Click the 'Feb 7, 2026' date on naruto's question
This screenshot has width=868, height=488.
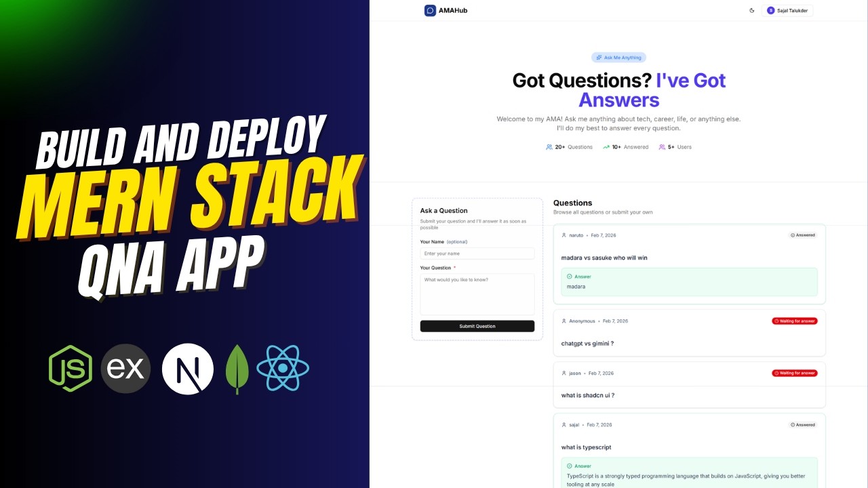pyautogui.click(x=603, y=235)
